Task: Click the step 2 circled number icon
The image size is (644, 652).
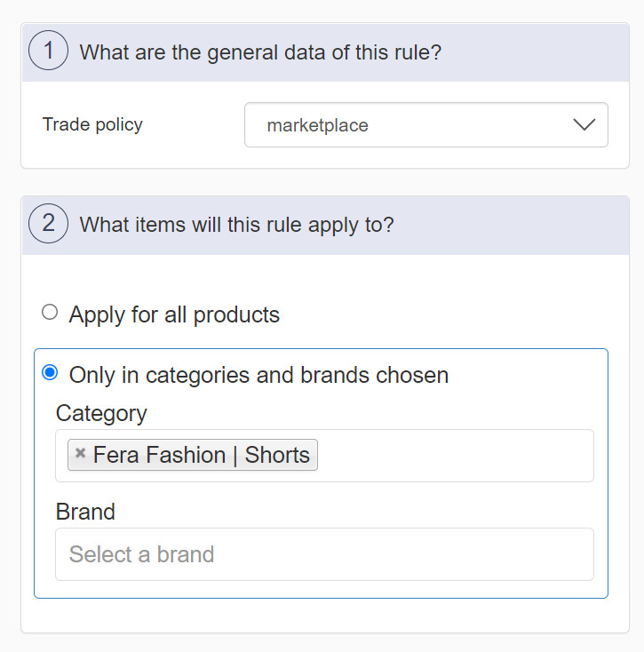Action: (49, 223)
